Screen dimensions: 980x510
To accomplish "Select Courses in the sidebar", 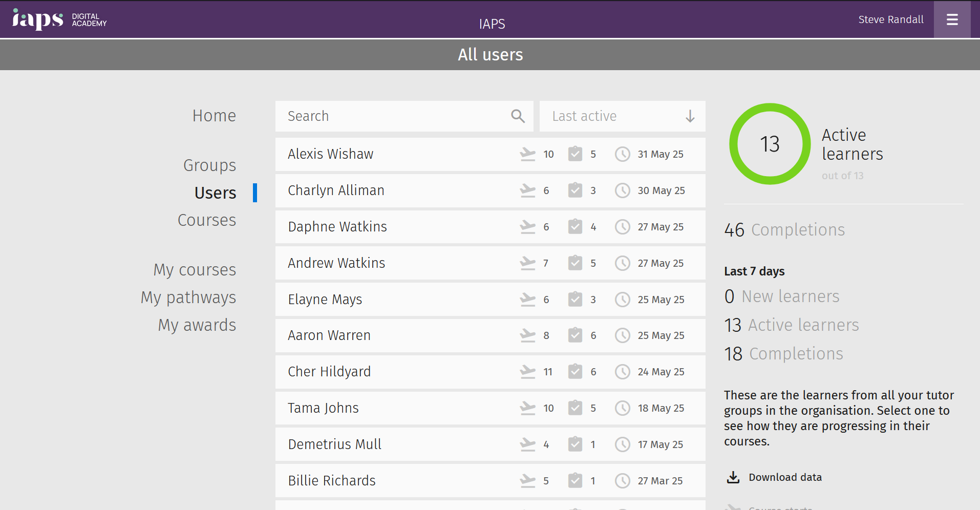I will click(207, 220).
